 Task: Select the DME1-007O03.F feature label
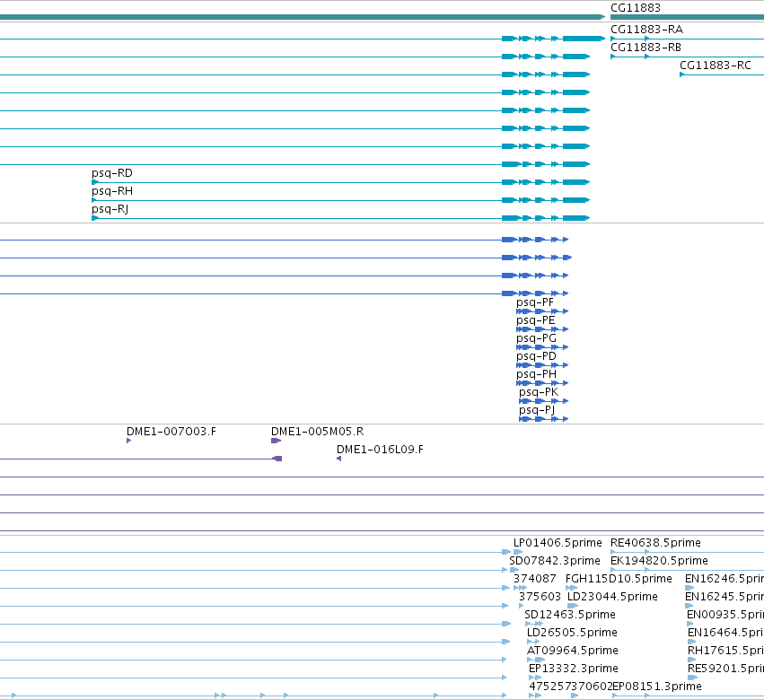tap(171, 432)
